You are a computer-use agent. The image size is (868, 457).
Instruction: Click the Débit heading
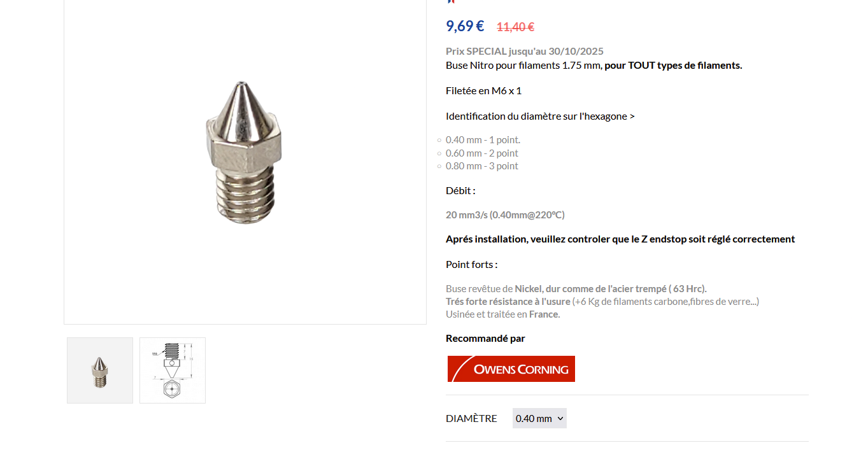(460, 191)
